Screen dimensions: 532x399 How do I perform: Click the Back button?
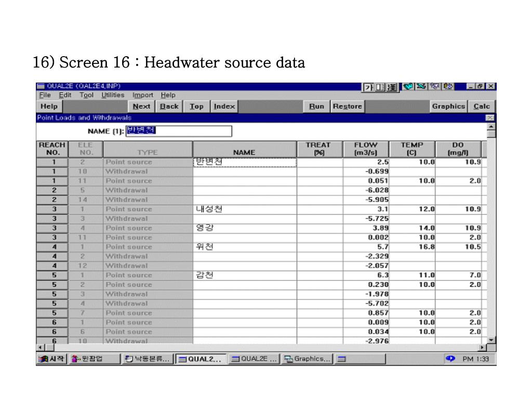169,107
